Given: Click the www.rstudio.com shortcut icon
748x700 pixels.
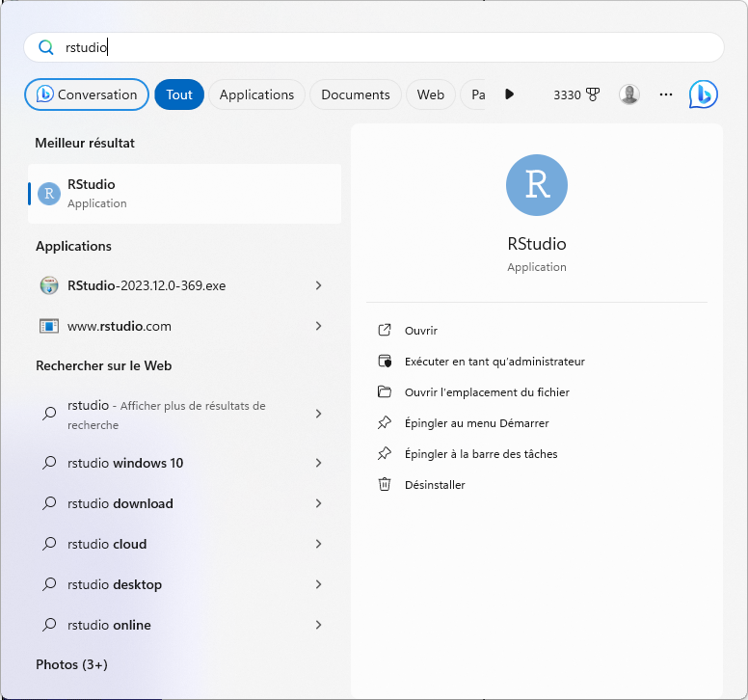Looking at the screenshot, I should point(48,326).
